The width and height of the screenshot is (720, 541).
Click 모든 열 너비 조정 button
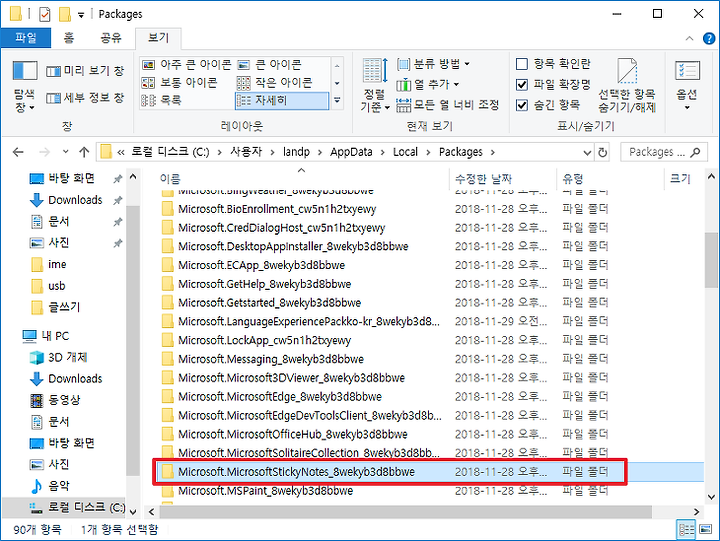point(448,105)
